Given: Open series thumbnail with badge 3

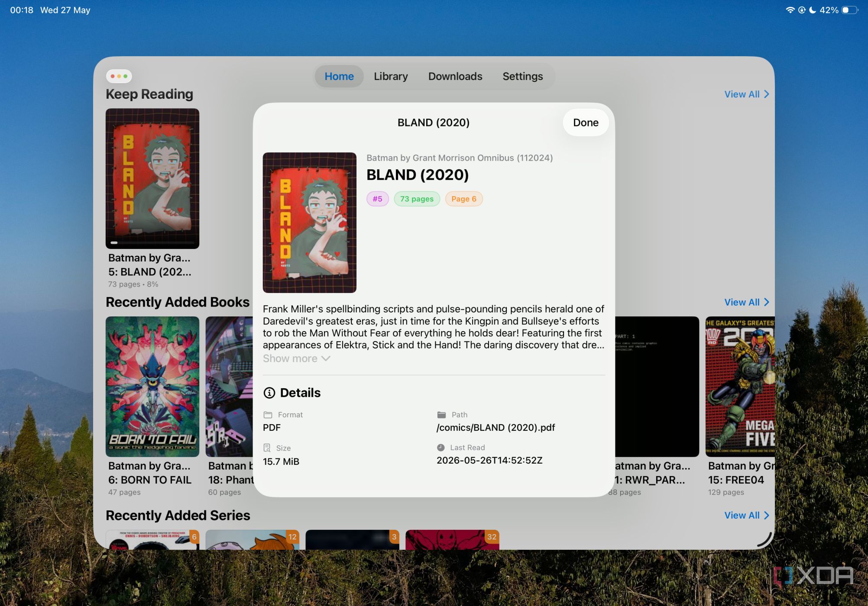Looking at the screenshot, I should click(x=352, y=540).
